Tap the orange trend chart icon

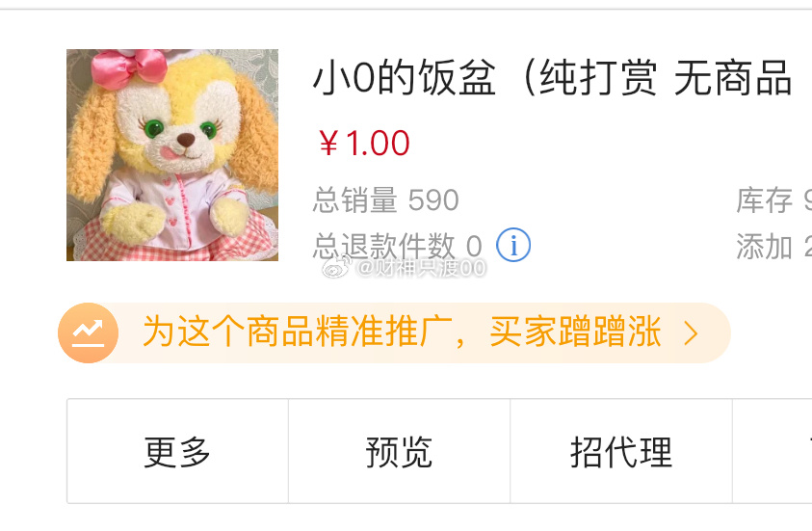(x=88, y=332)
